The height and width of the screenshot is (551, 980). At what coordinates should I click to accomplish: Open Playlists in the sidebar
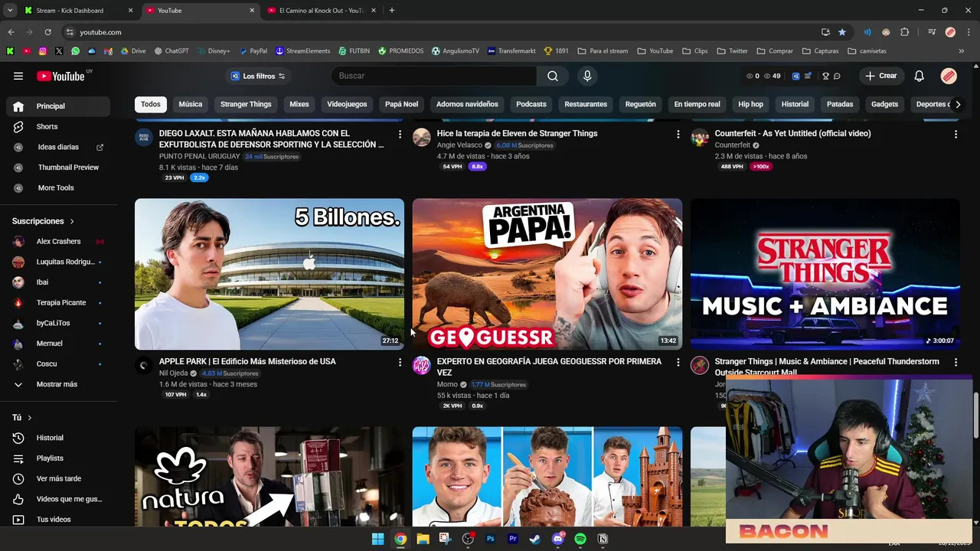(60, 458)
